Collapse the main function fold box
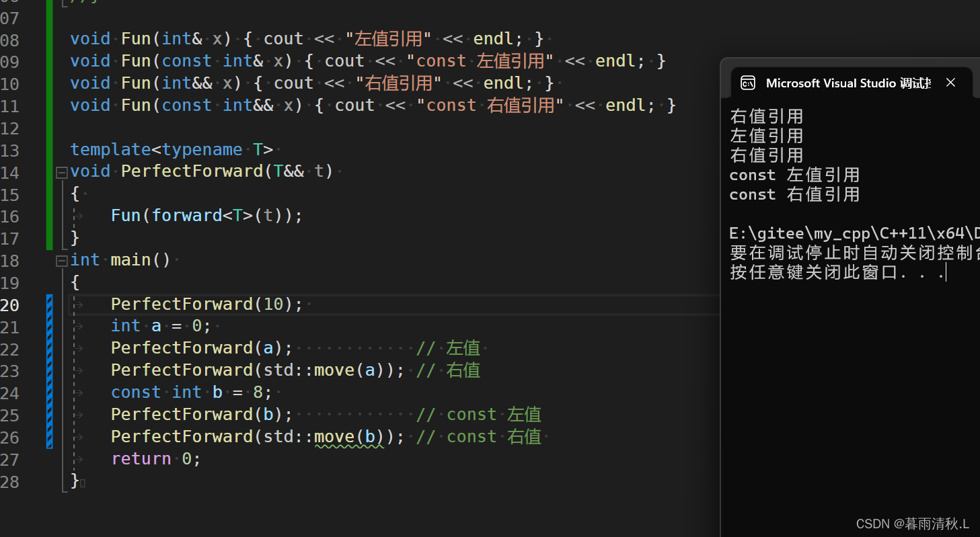Image resolution: width=980 pixels, height=537 pixels. click(x=62, y=261)
